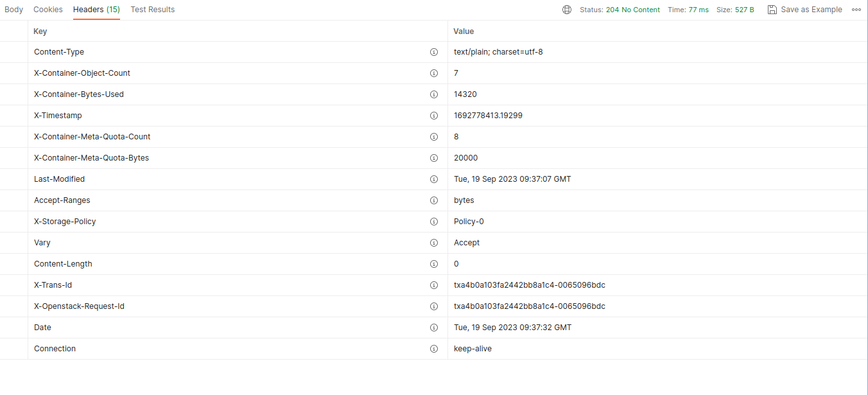Click info icon next to X-Trans-Id

click(434, 285)
